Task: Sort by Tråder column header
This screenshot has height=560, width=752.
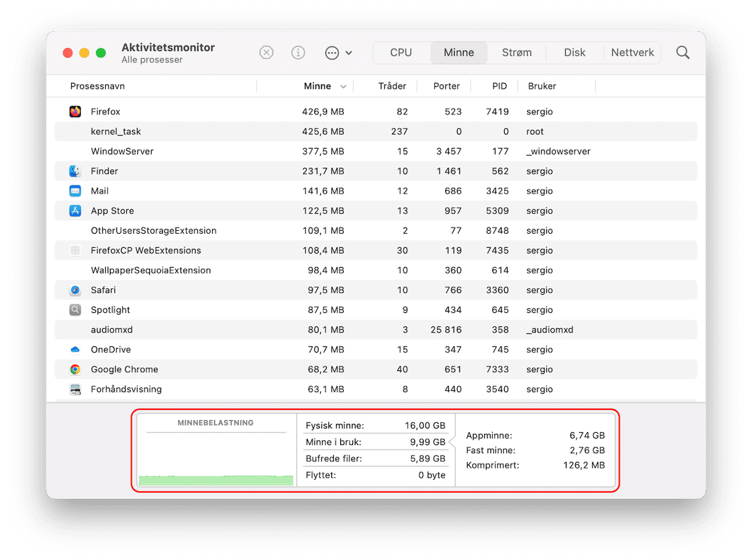Action: pyautogui.click(x=392, y=86)
